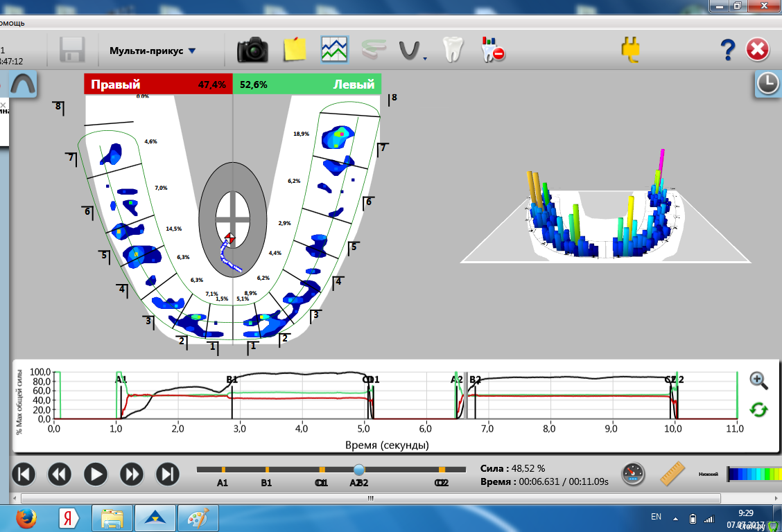Image resolution: width=782 pixels, height=532 pixels.
Task: Open the arch shape dropdown arrow
Action: coord(424,59)
